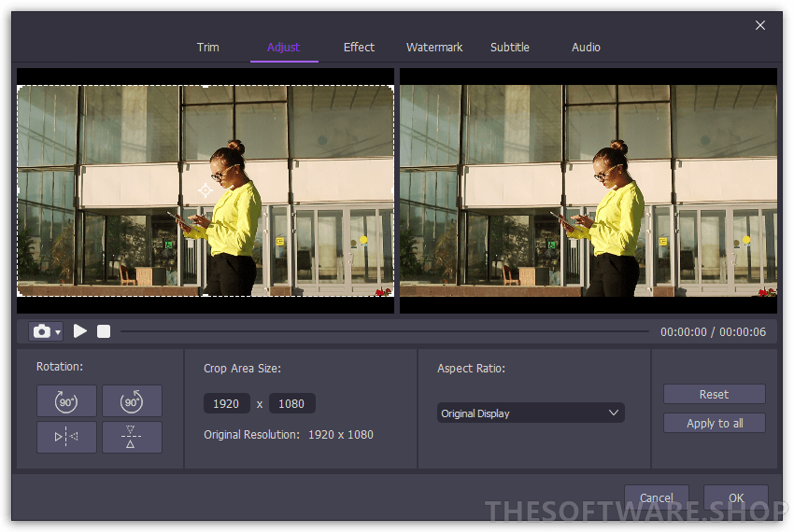The height and width of the screenshot is (532, 794).
Task: Rotate video 90 degrees clockwise
Action: 66,401
